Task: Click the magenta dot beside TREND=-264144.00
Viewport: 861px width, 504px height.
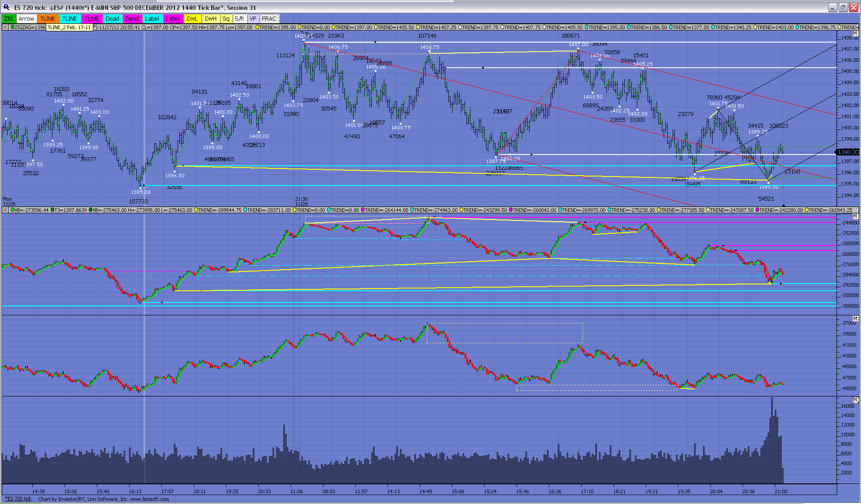Action: pyautogui.click(x=364, y=210)
